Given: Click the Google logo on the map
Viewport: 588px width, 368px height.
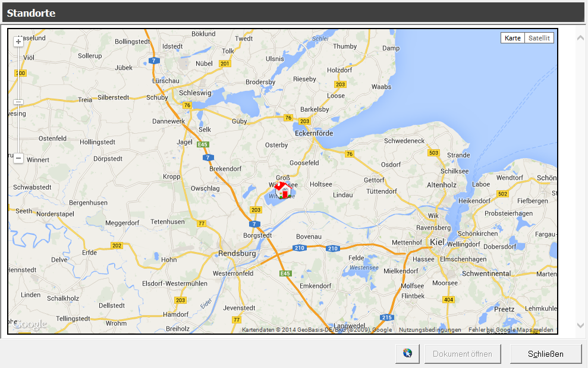Looking at the screenshot, I should [30, 325].
